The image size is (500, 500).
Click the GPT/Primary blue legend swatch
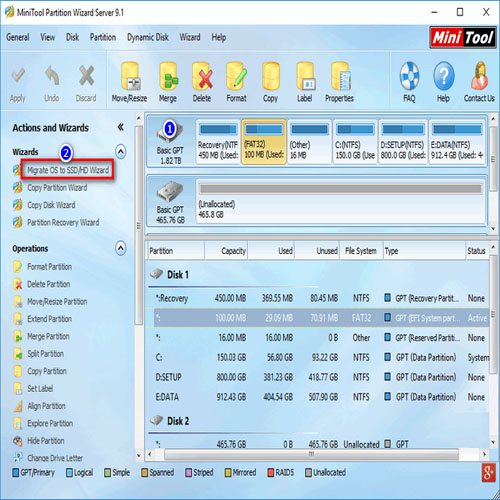(16, 473)
